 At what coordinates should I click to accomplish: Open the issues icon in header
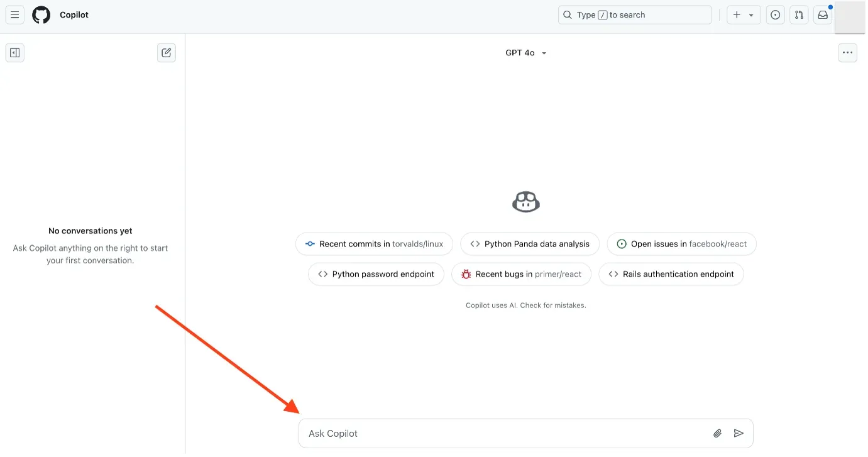pyautogui.click(x=776, y=15)
